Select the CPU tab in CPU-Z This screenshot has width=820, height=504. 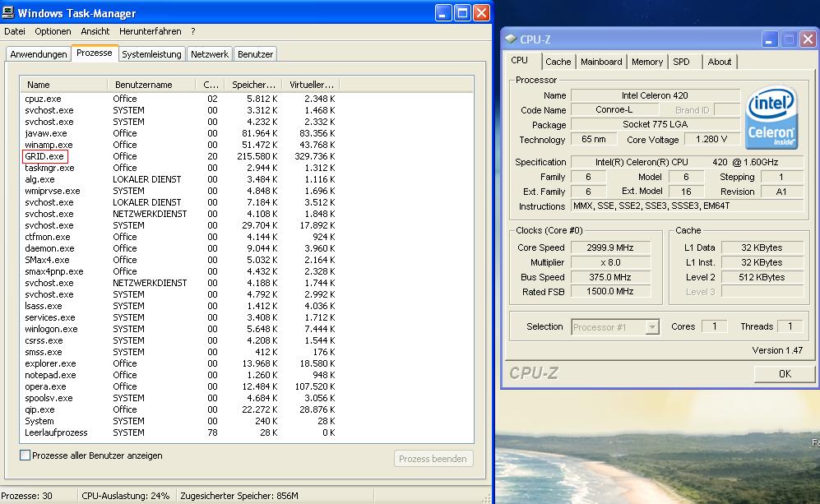click(519, 60)
